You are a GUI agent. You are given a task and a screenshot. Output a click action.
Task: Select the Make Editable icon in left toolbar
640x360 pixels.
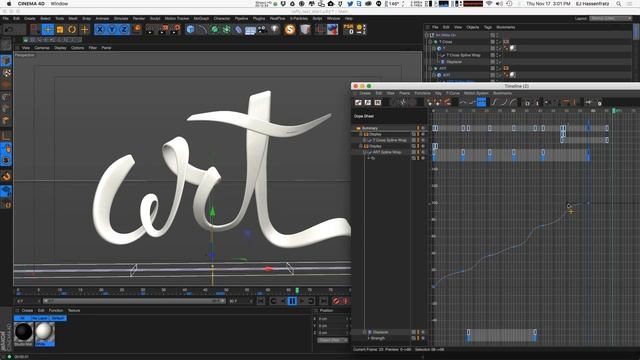pos(6,45)
